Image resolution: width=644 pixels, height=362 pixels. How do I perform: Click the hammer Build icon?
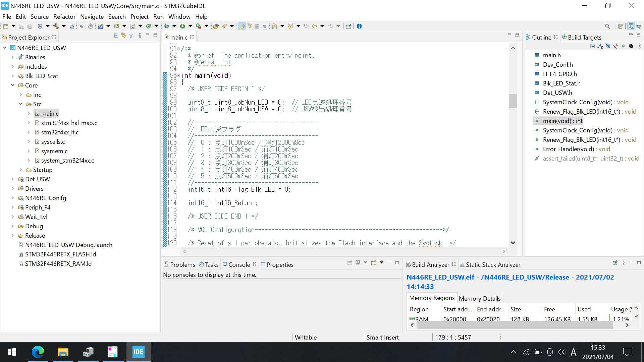coord(56,26)
